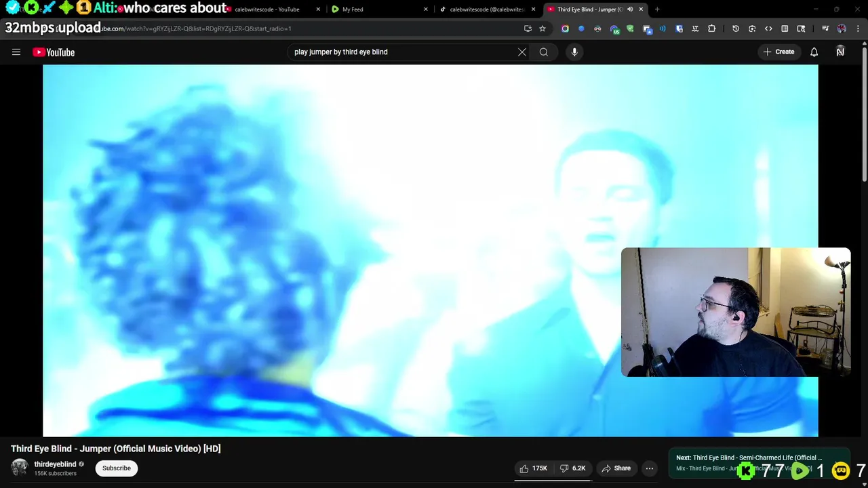
Task: Open the green shield extension
Action: tap(630, 28)
